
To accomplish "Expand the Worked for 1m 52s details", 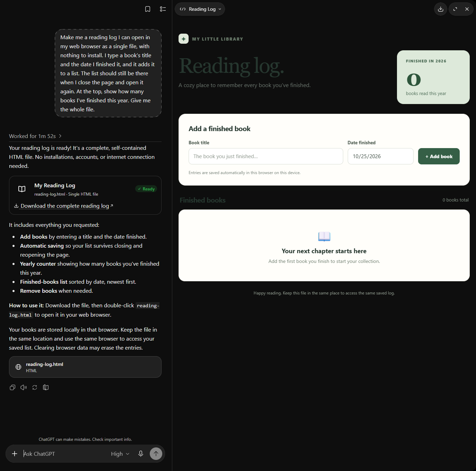I will point(35,136).
